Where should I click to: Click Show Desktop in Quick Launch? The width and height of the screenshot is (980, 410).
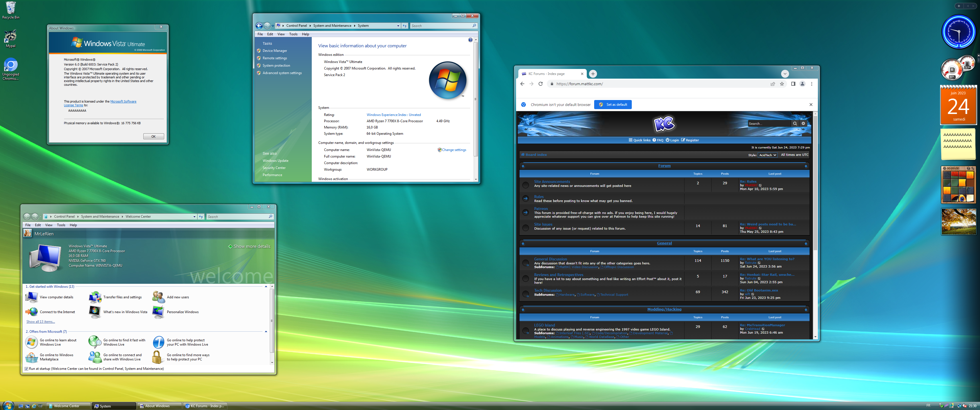pos(21,406)
